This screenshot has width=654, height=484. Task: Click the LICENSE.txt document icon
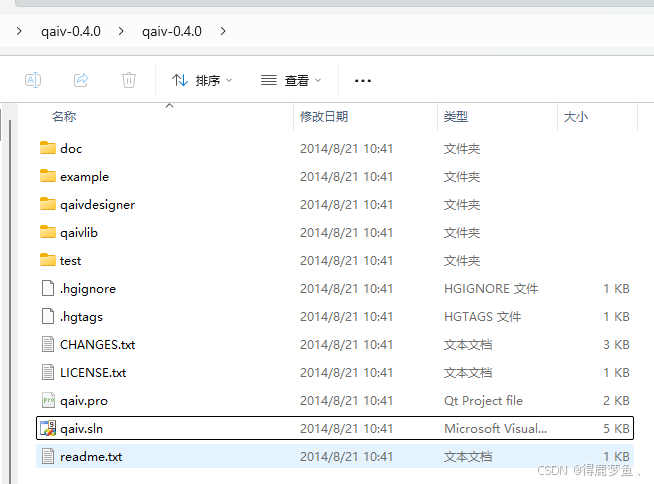(48, 372)
